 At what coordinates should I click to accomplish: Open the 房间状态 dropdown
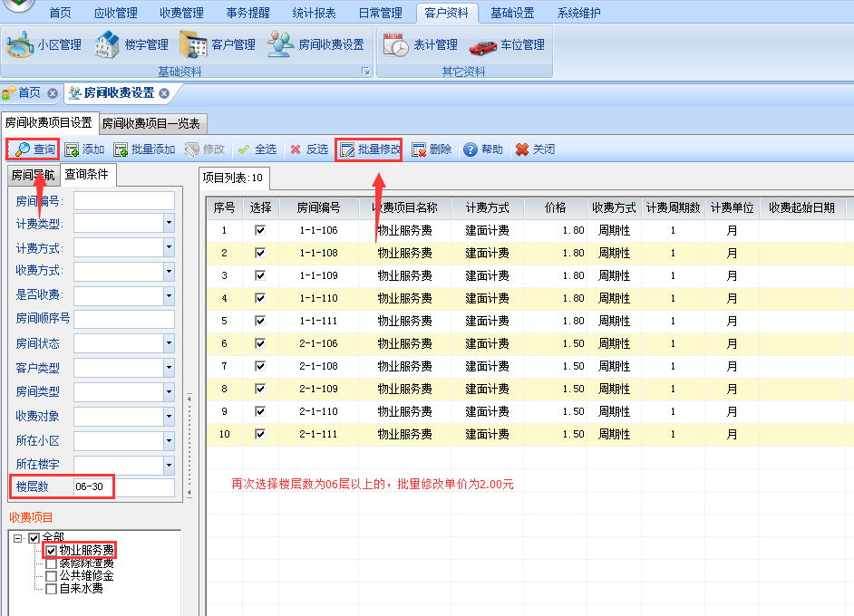click(x=169, y=343)
